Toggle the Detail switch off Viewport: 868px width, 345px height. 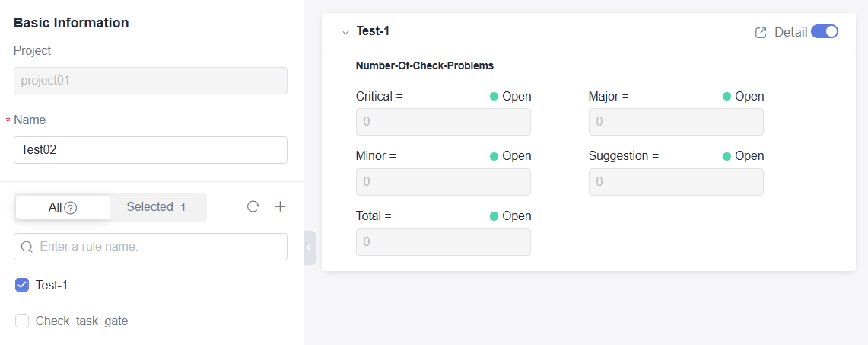point(824,32)
